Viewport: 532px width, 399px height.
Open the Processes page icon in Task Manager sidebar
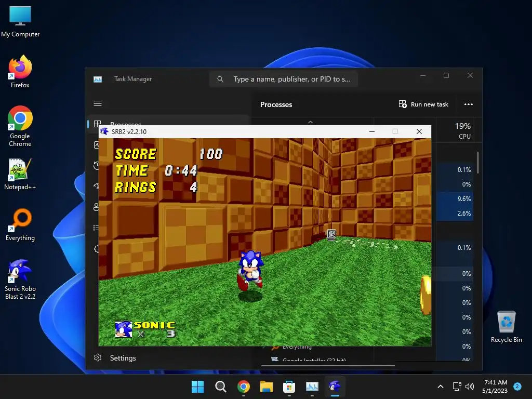tap(97, 124)
